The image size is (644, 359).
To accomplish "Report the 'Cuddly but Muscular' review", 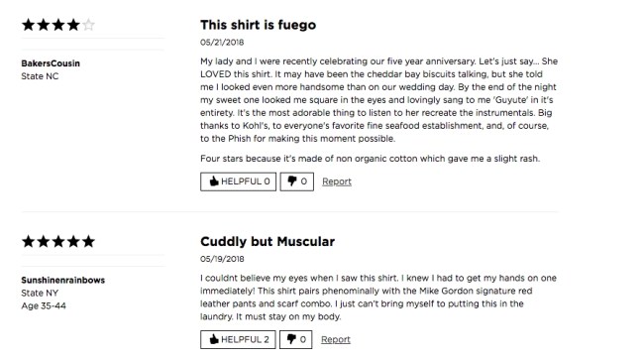I will (x=336, y=340).
